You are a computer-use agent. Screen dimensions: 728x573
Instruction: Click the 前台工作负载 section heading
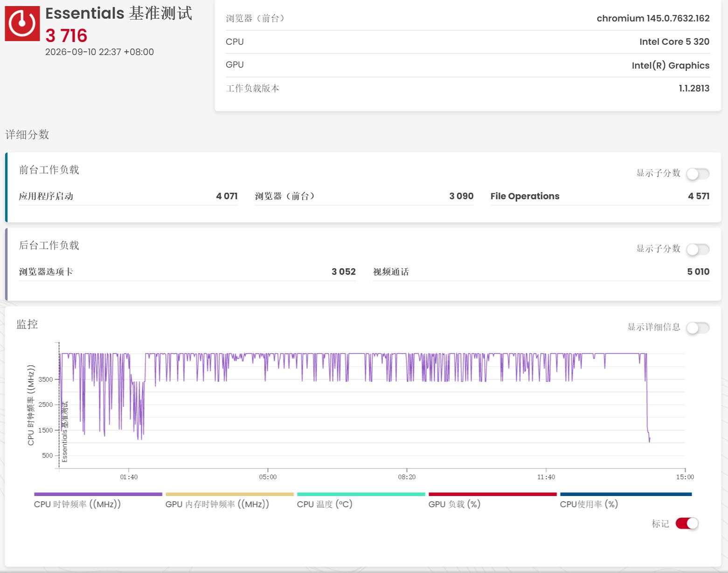pos(49,170)
